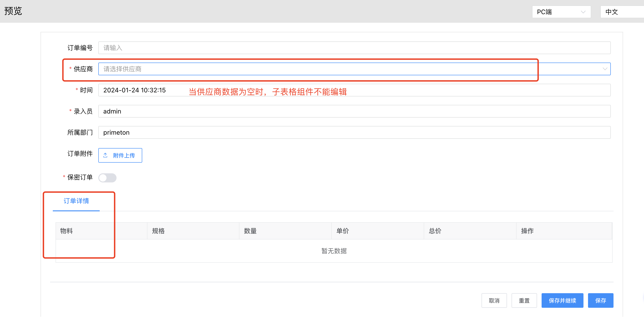Open the PC端 device dropdown
Screen dimensions: 644x328
pyautogui.click(x=561, y=12)
